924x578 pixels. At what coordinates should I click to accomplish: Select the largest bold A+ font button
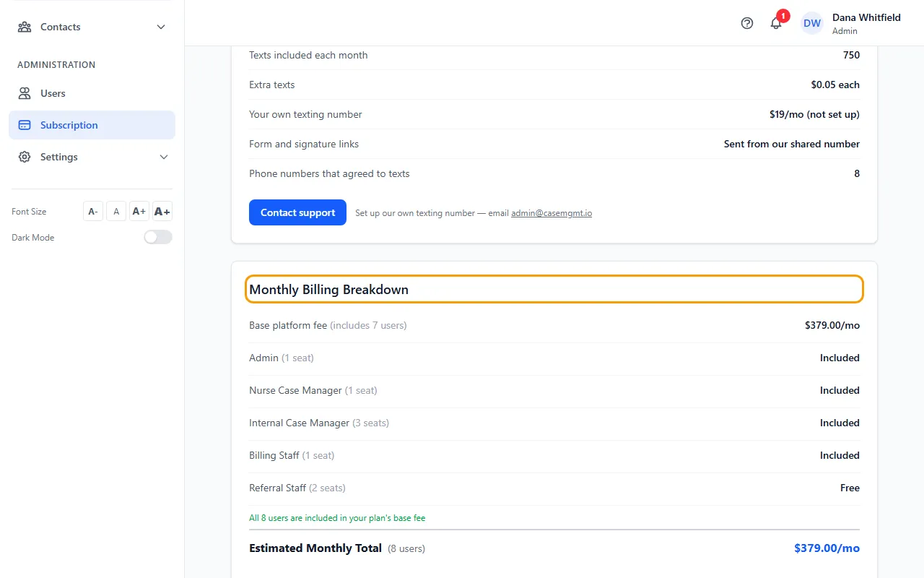coord(162,212)
